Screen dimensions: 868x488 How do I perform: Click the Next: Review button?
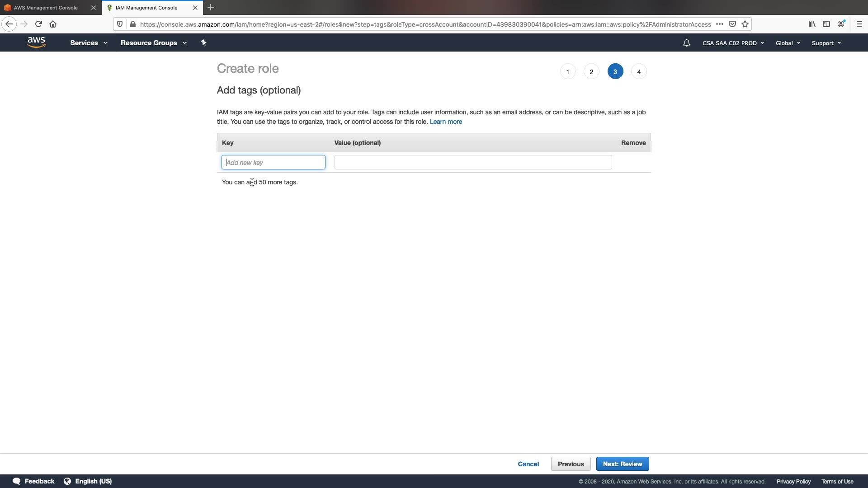tap(622, 464)
